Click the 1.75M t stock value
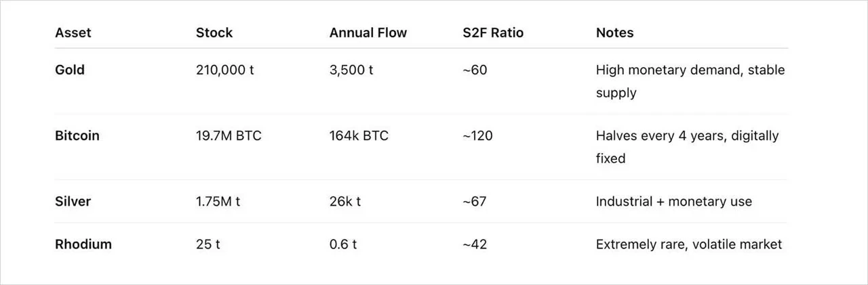 pos(218,201)
